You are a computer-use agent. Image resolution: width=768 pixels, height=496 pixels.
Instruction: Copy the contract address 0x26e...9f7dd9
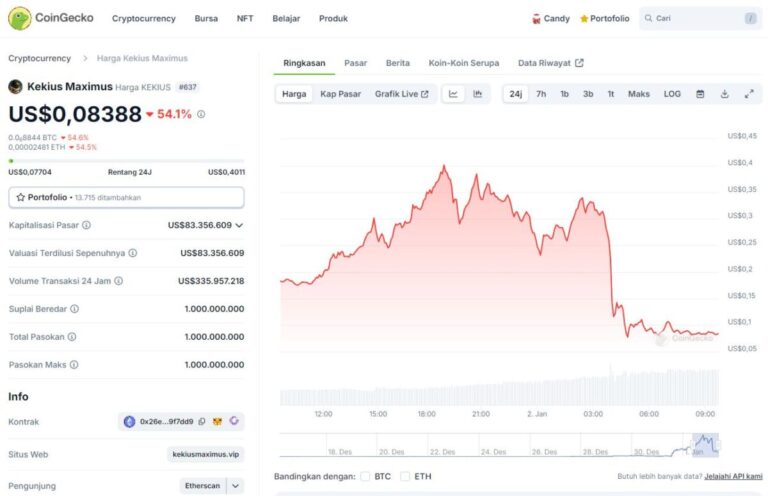(x=202, y=422)
